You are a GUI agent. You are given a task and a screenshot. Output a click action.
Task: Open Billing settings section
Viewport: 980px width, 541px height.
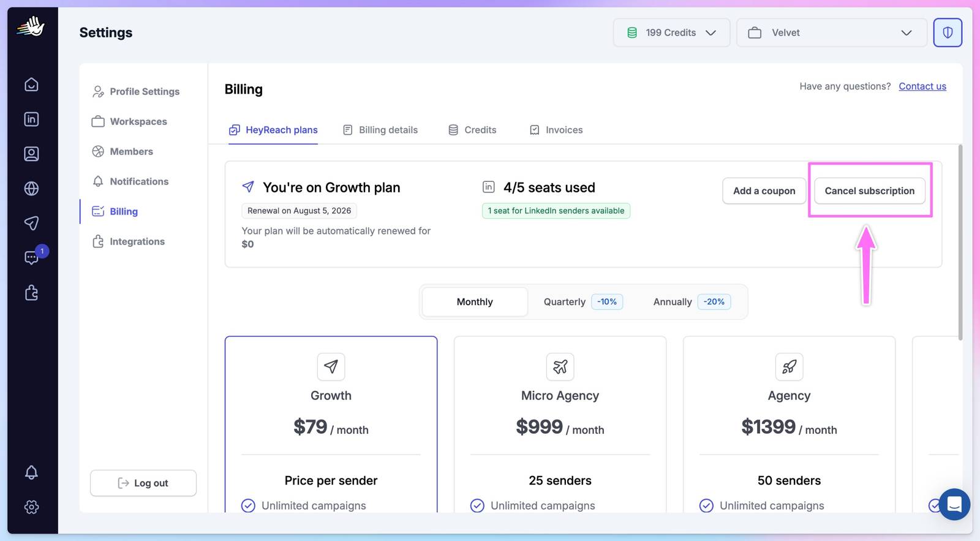point(115,211)
